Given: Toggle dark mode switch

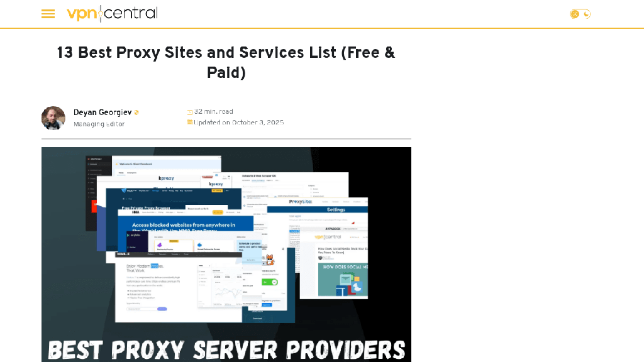Looking at the screenshot, I should point(580,14).
